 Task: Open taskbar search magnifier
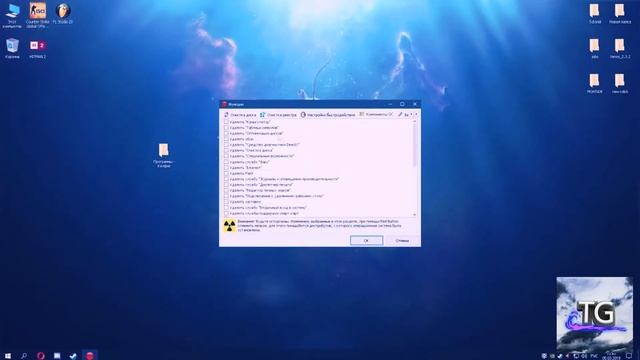pos(24,356)
